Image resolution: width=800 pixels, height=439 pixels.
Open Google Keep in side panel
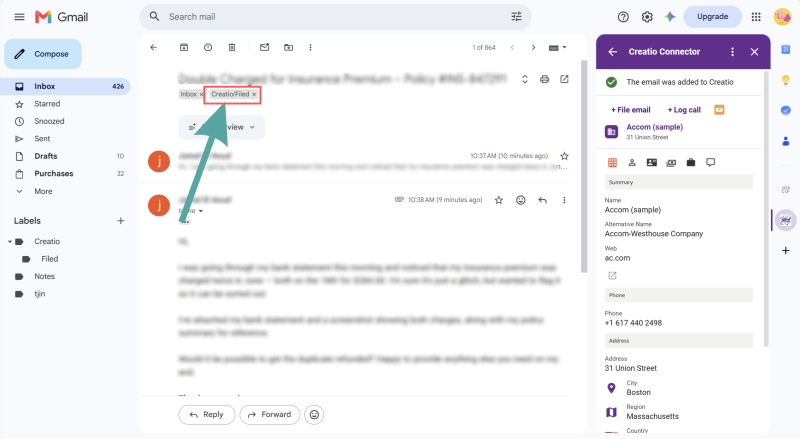click(786, 80)
